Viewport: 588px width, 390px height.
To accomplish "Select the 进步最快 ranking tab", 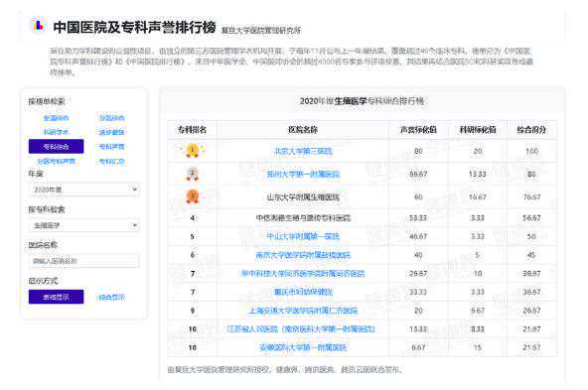I will pyautogui.click(x=111, y=132).
